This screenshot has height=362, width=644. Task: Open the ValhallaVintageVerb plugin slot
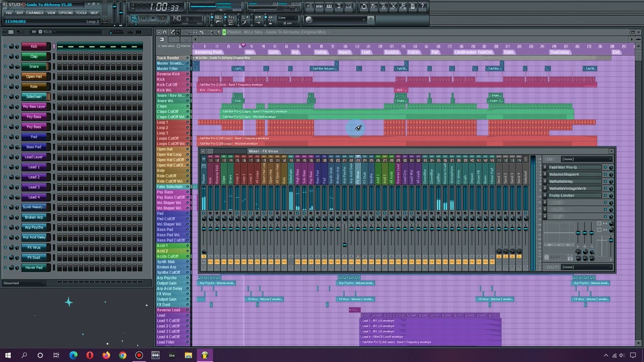(x=575, y=189)
